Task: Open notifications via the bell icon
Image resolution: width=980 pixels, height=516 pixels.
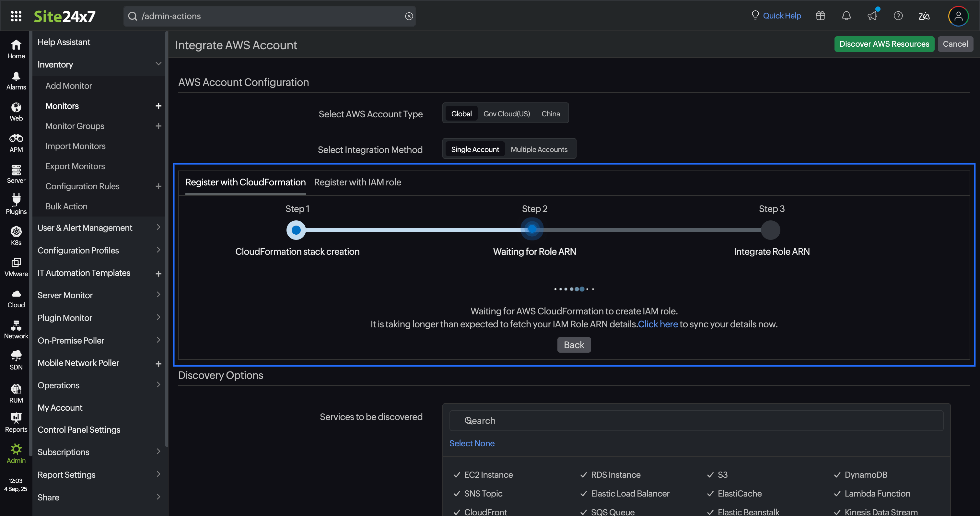Action: click(x=846, y=16)
